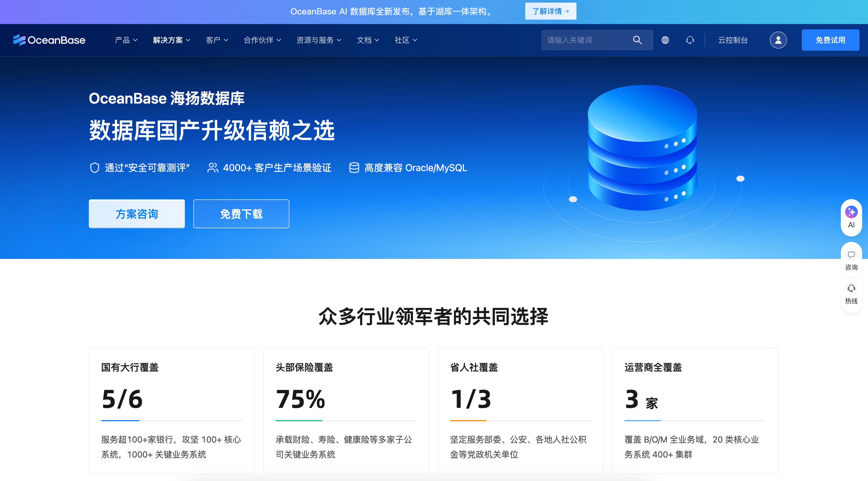Click the text 通过“安全可靠测评”
868x481 pixels.
pyautogui.click(x=147, y=168)
